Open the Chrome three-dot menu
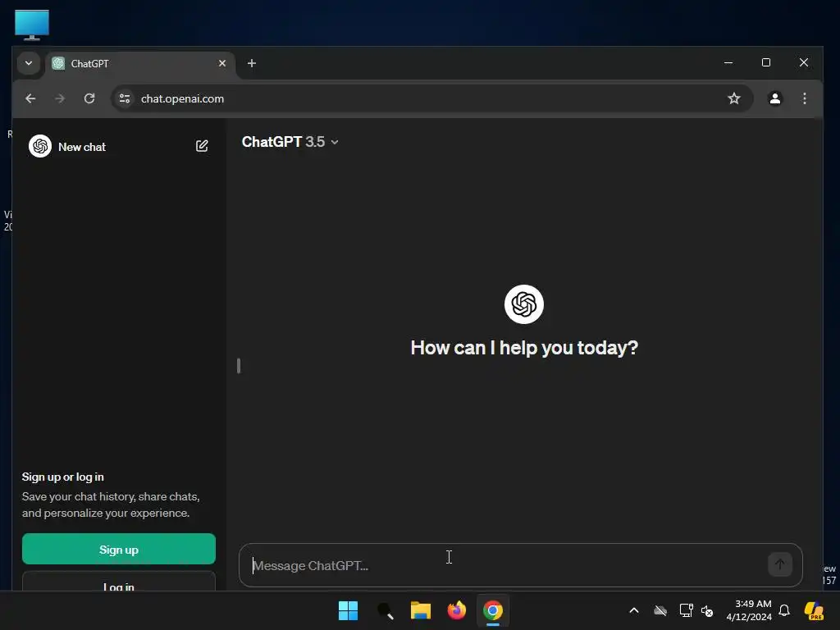Screen dimensions: 840x630 coord(804,98)
